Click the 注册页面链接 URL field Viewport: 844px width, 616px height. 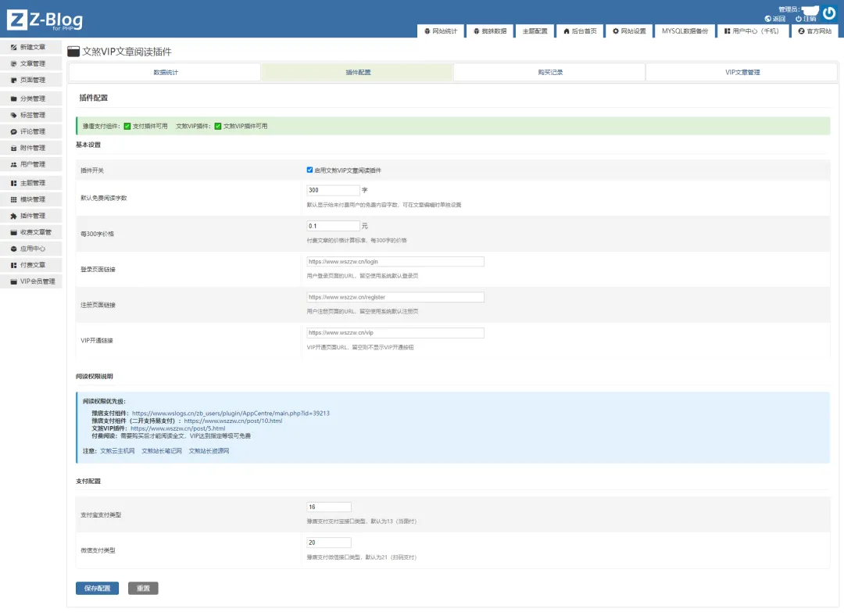point(395,297)
